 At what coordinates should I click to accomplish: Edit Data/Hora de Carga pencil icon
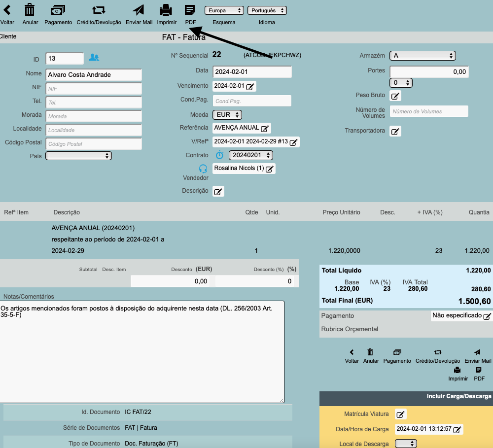coord(457,430)
